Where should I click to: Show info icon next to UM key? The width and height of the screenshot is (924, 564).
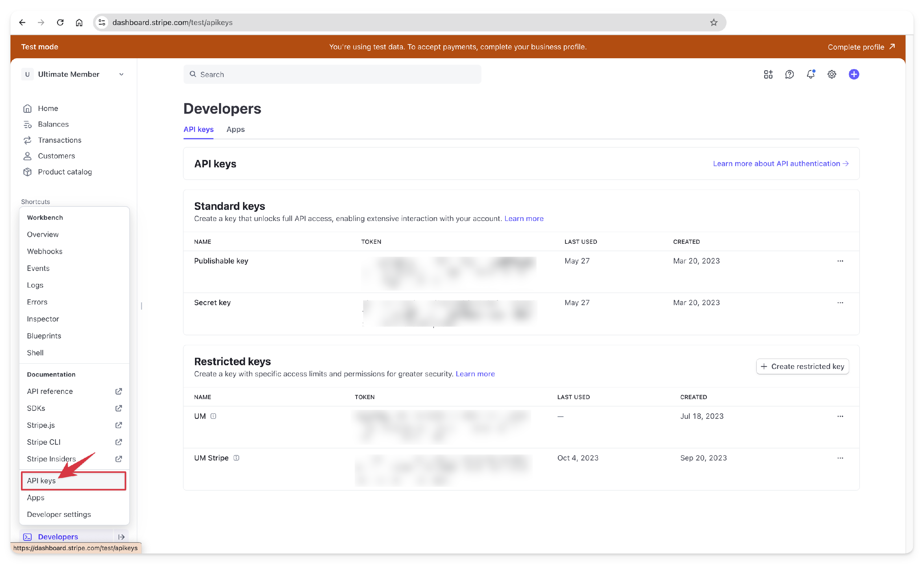pos(213,416)
